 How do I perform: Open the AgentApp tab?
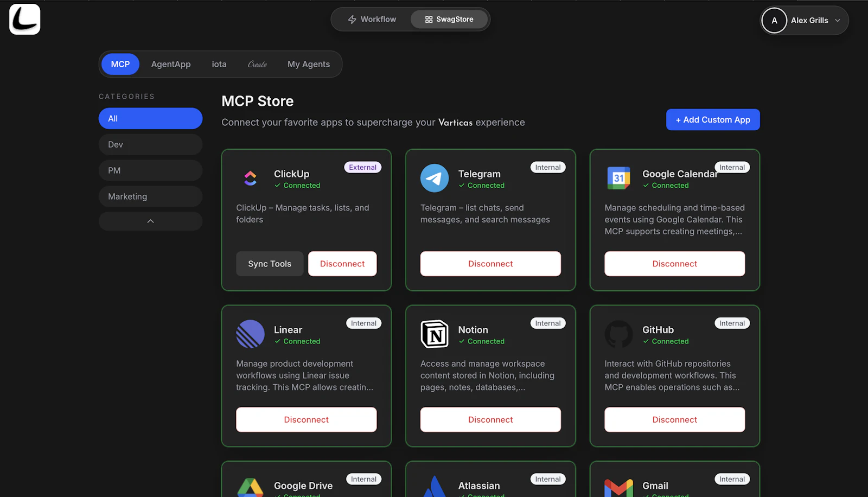click(x=171, y=64)
